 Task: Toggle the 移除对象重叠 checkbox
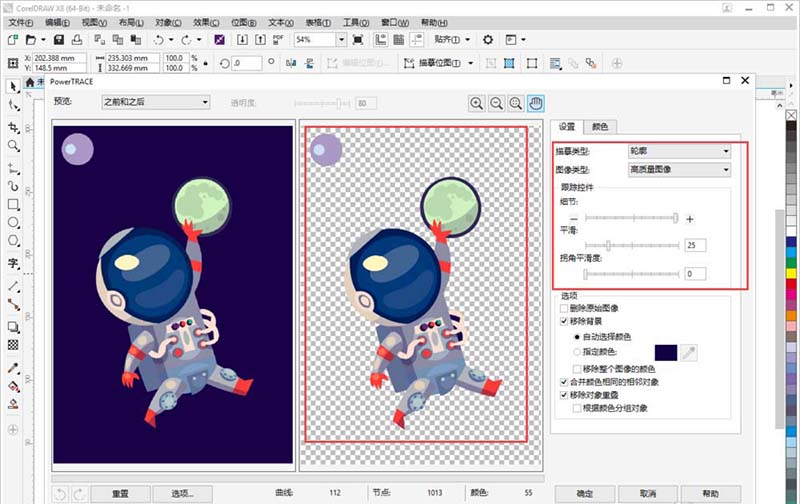[564, 395]
